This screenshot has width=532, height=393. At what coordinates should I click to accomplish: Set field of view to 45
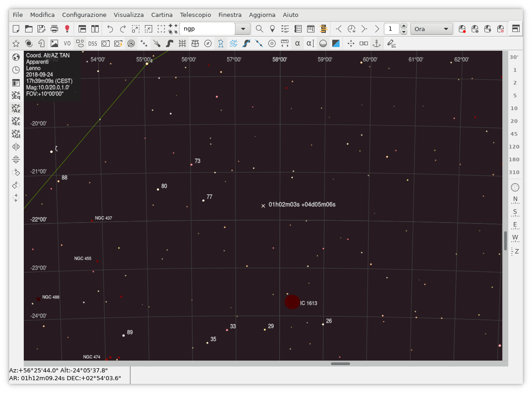coord(514,134)
